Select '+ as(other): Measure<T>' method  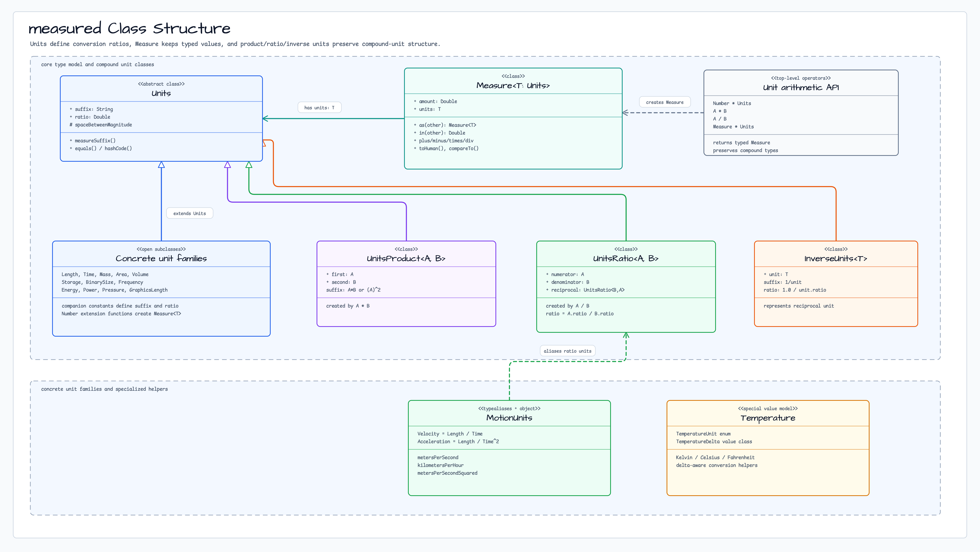445,125
